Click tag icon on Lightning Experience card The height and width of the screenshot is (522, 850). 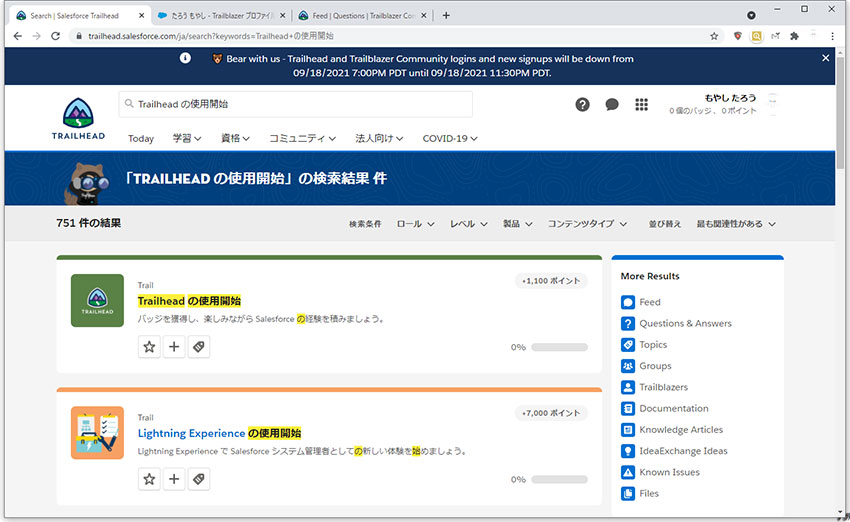point(199,479)
